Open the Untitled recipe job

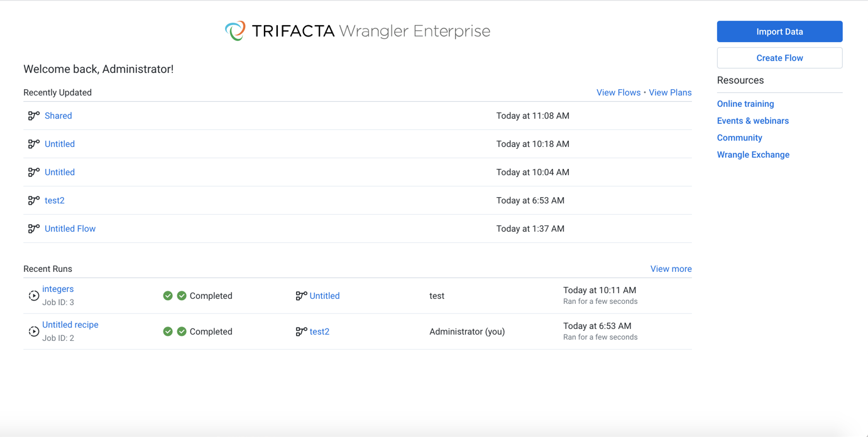(x=70, y=325)
